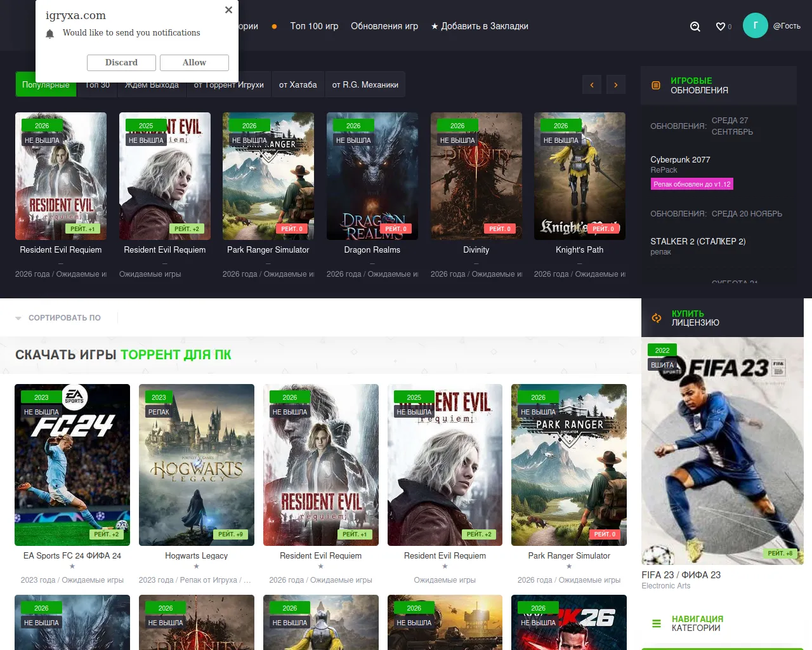Click EA Sports FC 24 ФИФА 24 title

[x=72, y=556]
